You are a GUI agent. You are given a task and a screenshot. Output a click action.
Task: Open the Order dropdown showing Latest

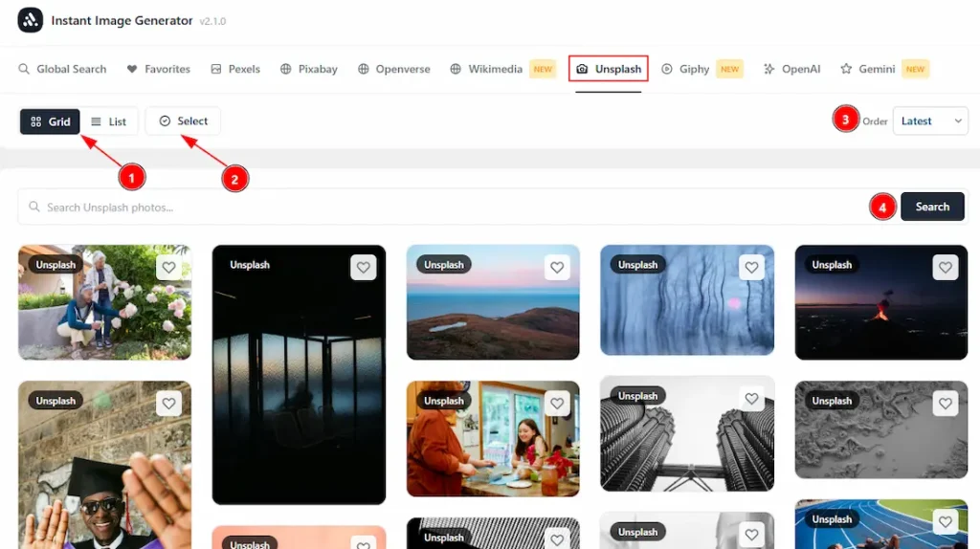(930, 121)
